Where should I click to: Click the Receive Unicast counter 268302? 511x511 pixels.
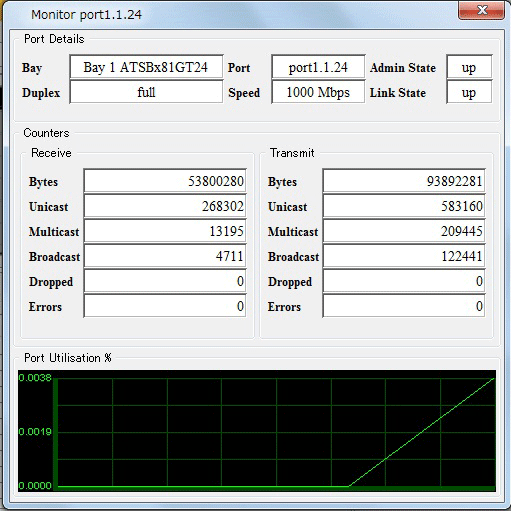pyautogui.click(x=165, y=206)
